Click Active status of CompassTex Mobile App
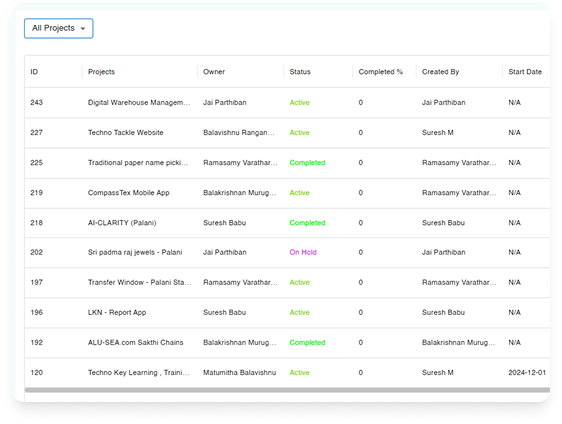Viewport: 562px width, 424px height. coord(300,193)
